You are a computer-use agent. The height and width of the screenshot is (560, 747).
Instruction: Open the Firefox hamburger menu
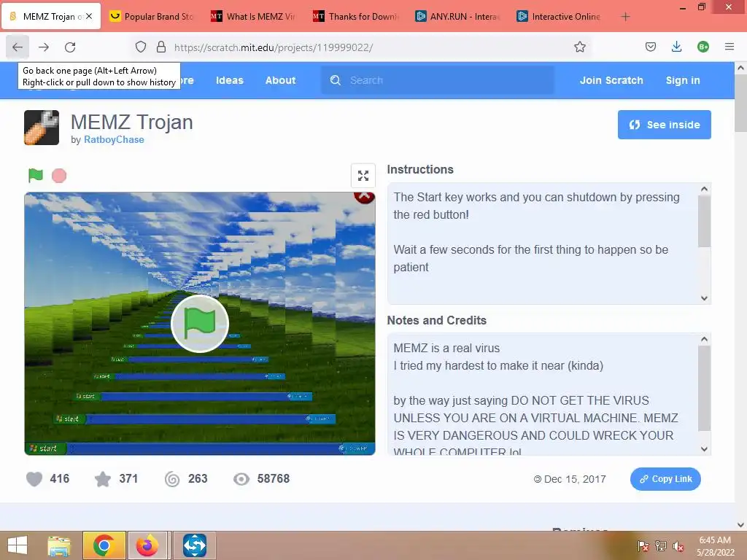pyautogui.click(x=729, y=47)
